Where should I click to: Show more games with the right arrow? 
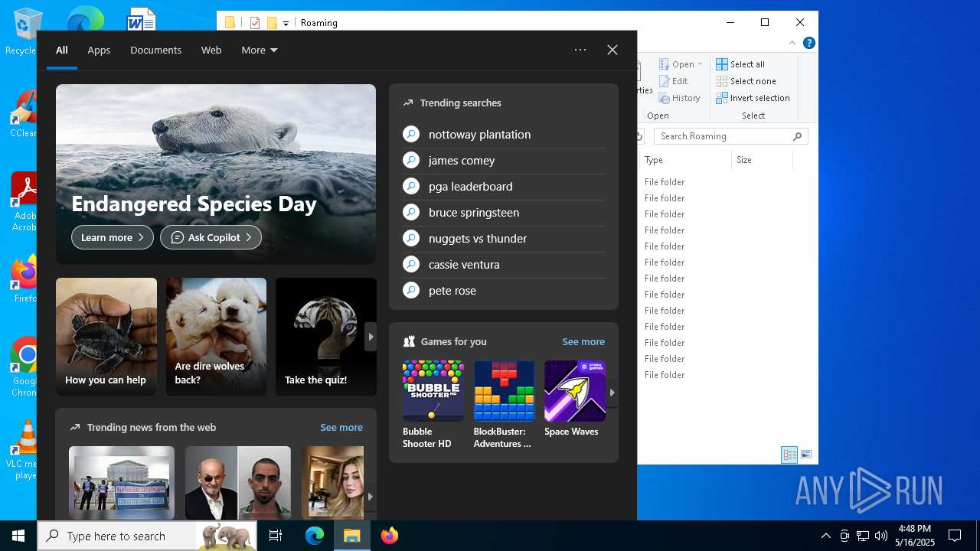point(612,393)
